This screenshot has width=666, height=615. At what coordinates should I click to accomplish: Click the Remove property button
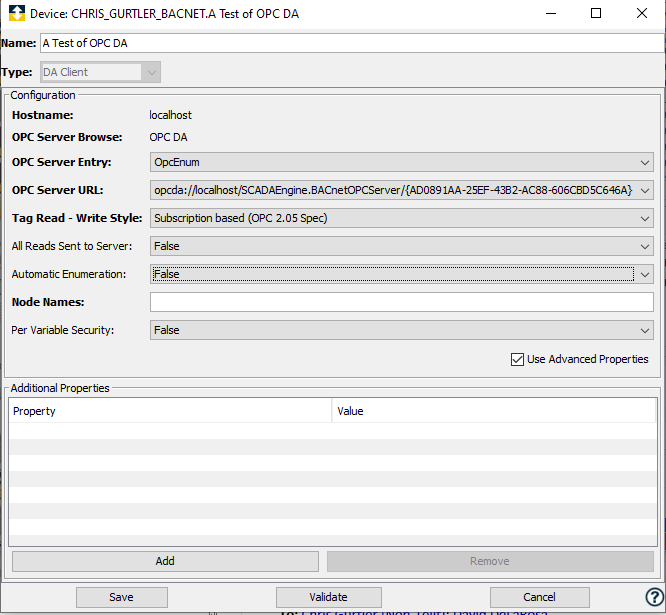(x=490, y=561)
